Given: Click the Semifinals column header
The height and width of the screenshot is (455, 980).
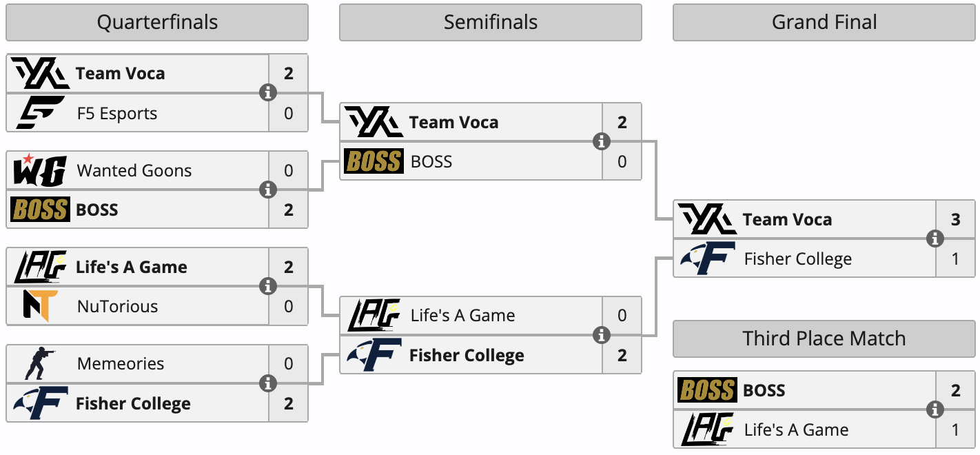Looking at the screenshot, I should [x=490, y=22].
